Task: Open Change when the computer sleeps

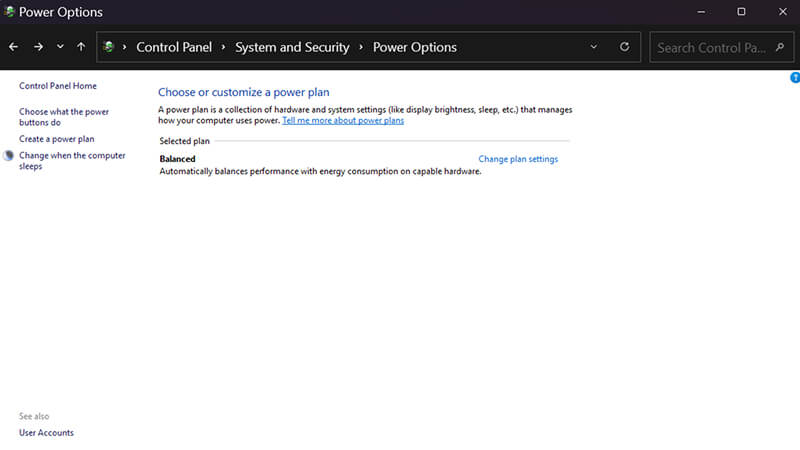Action: click(x=72, y=161)
